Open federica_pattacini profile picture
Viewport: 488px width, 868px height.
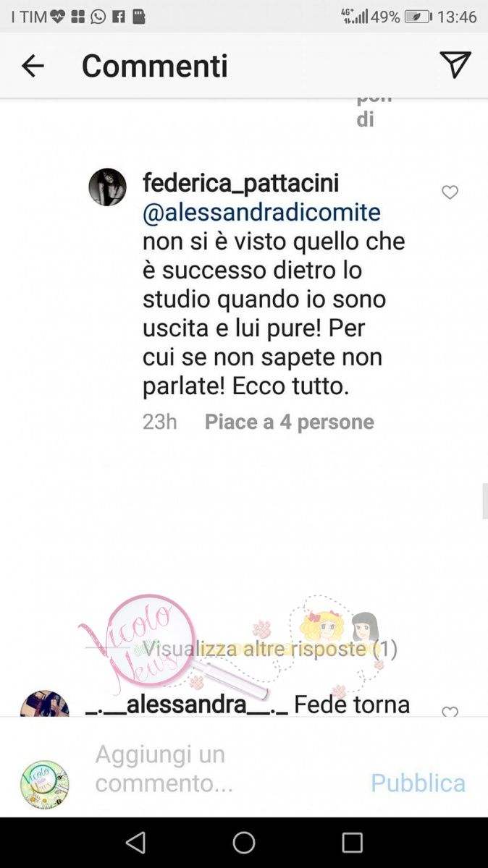tap(107, 187)
